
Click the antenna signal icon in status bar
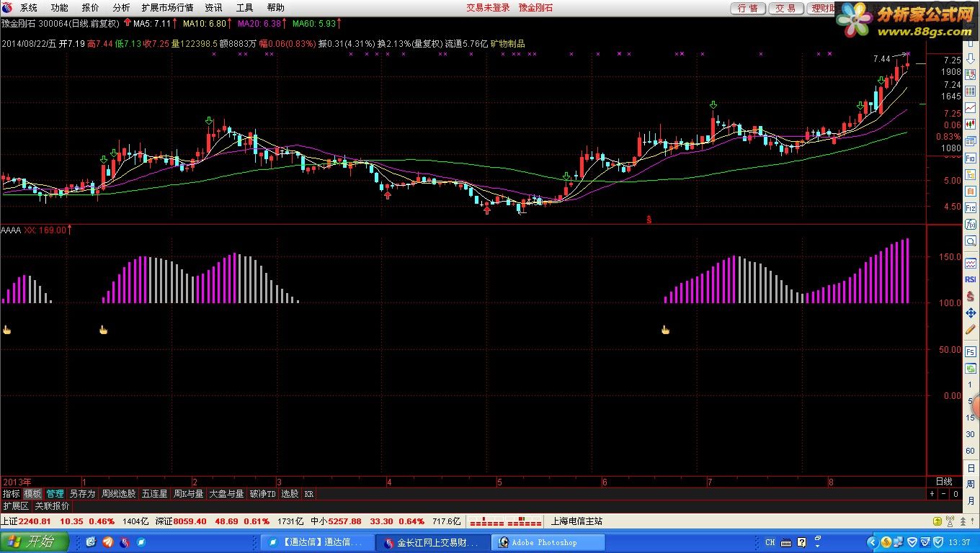pos(950,521)
